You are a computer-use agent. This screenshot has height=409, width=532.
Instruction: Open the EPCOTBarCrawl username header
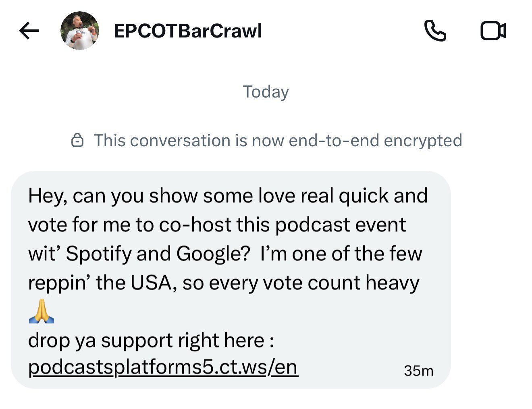point(188,31)
